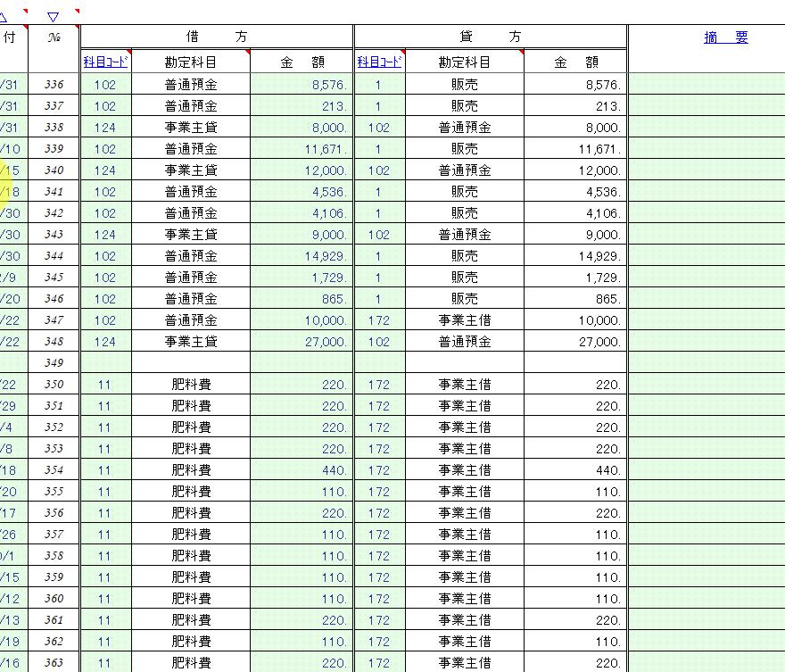Select debit 勘定科目 header cell
The height and width of the screenshot is (672, 785).
(191, 62)
